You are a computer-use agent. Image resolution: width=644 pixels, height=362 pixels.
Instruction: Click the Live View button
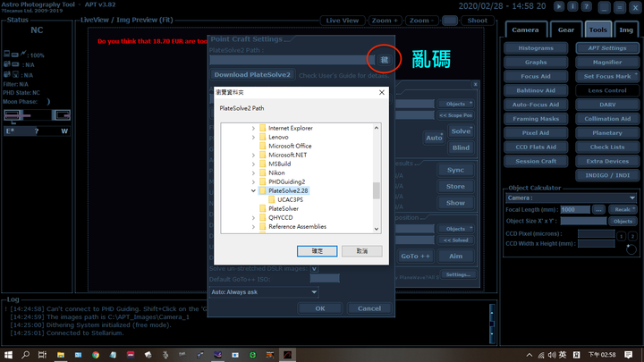tap(342, 21)
